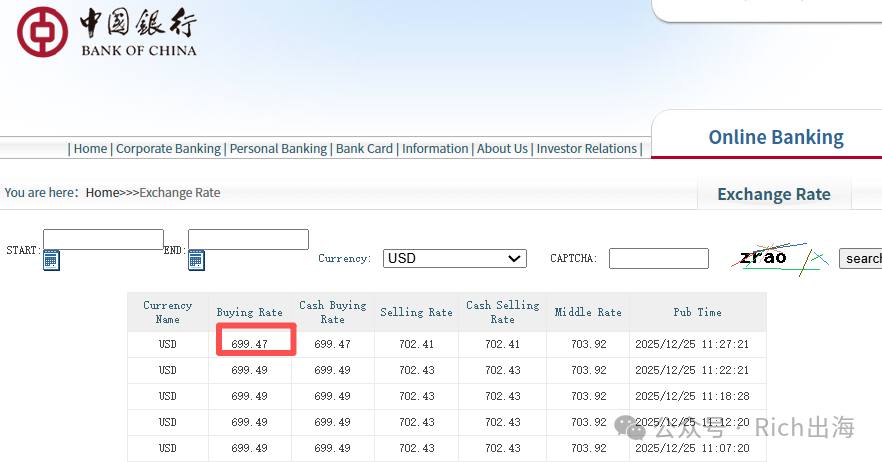The image size is (882, 462).
Task: Select selling rate 702.41 in first row
Action: point(417,344)
